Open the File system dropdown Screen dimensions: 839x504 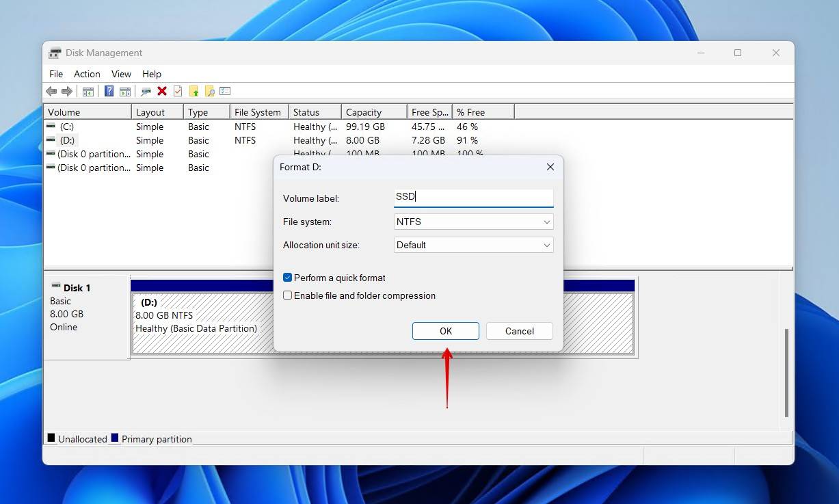[x=473, y=222]
